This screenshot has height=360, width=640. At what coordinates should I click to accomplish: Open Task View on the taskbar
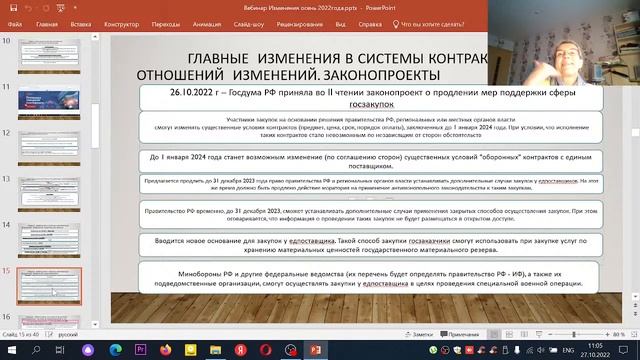click(60, 350)
